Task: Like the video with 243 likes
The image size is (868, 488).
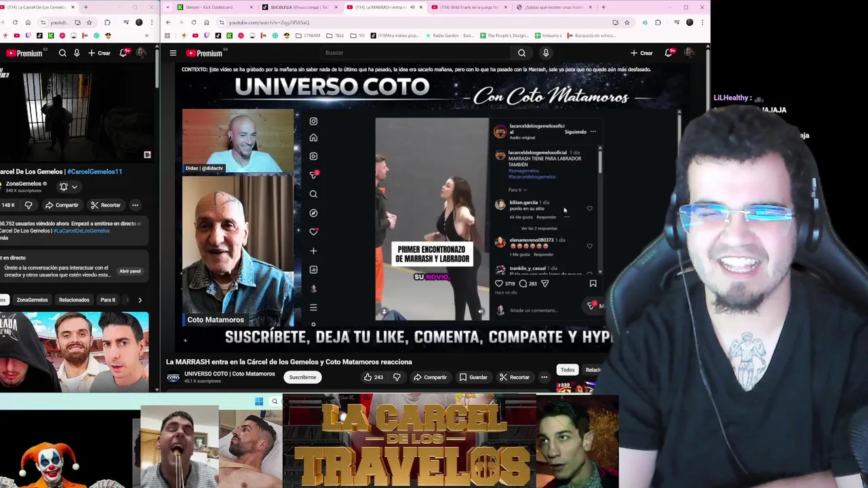Action: coord(374,377)
